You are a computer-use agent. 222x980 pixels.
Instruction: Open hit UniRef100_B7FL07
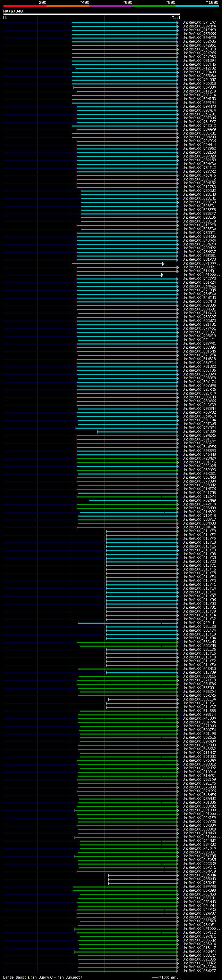[199, 23]
